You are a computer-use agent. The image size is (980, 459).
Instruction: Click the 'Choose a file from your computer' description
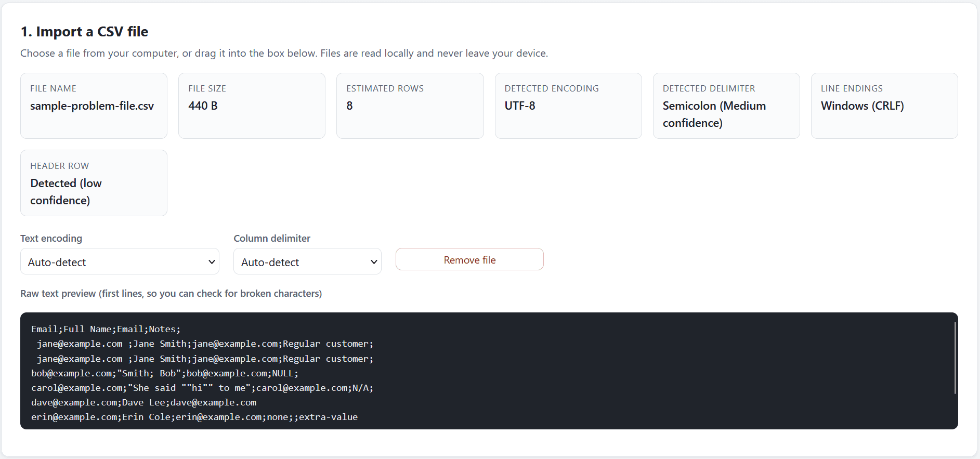[x=284, y=53]
